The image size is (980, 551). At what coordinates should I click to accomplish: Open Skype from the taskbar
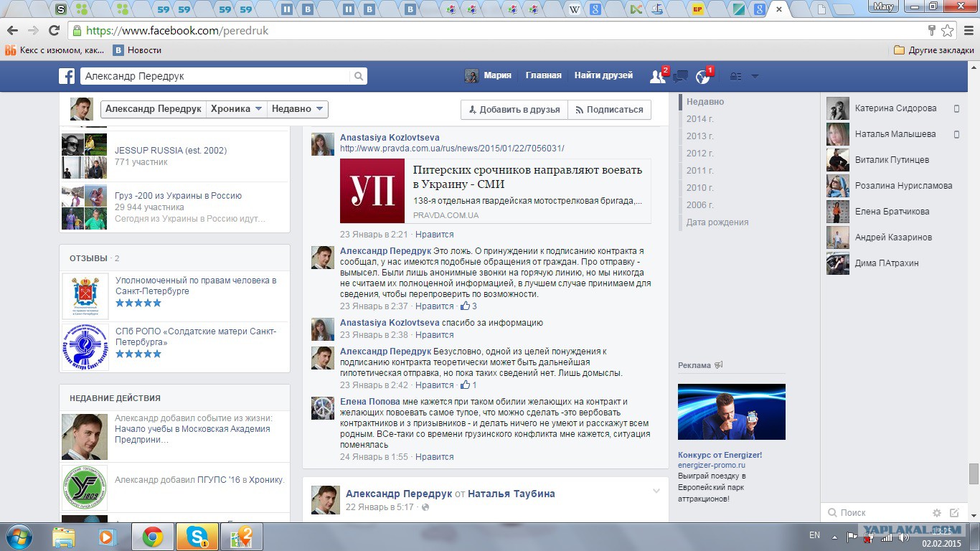point(196,537)
